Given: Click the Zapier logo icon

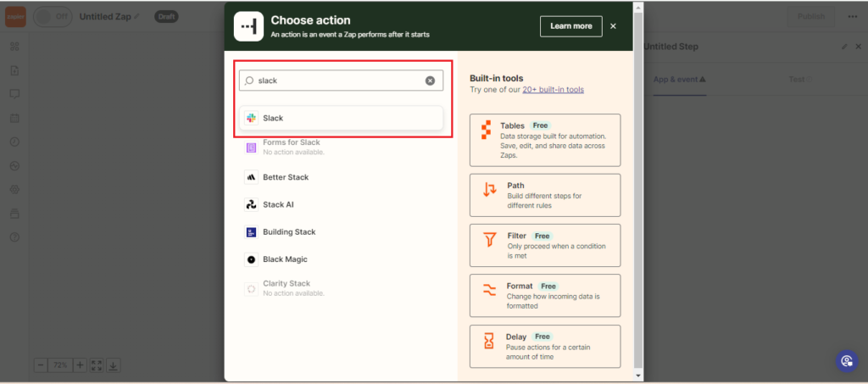Looking at the screenshot, I should (x=15, y=17).
